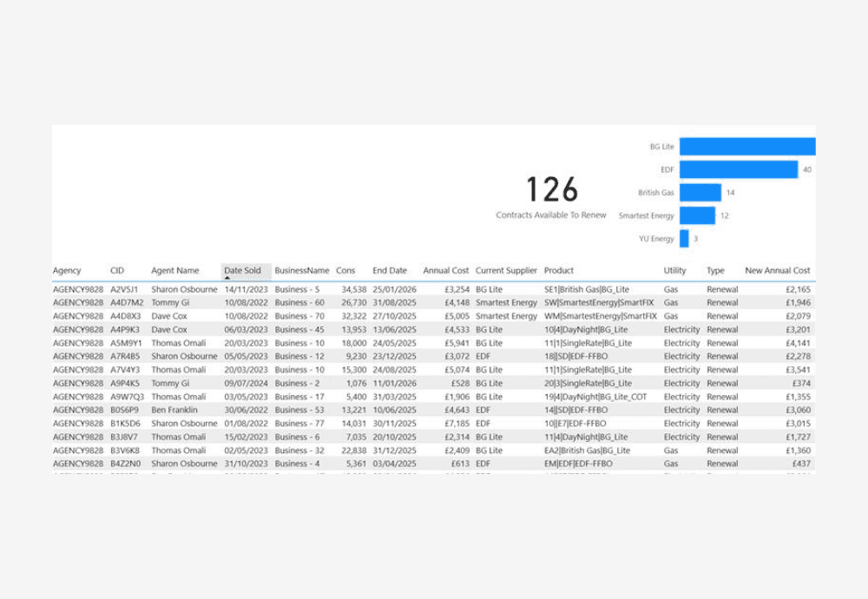Viewport: 868px width, 599px height.
Task: Select the BG Lite bar in the chart
Action: pos(747,147)
